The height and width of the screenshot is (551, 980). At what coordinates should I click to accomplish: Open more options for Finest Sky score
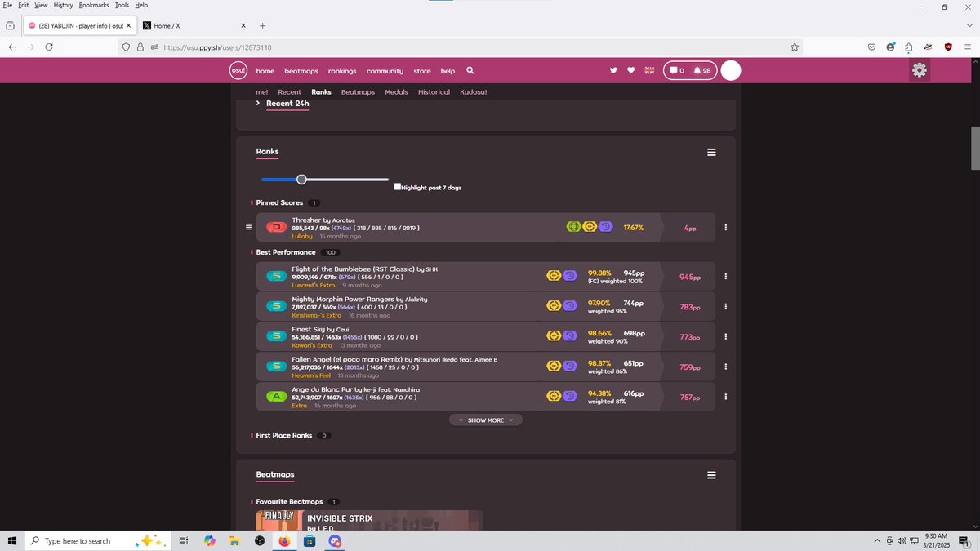726,337
